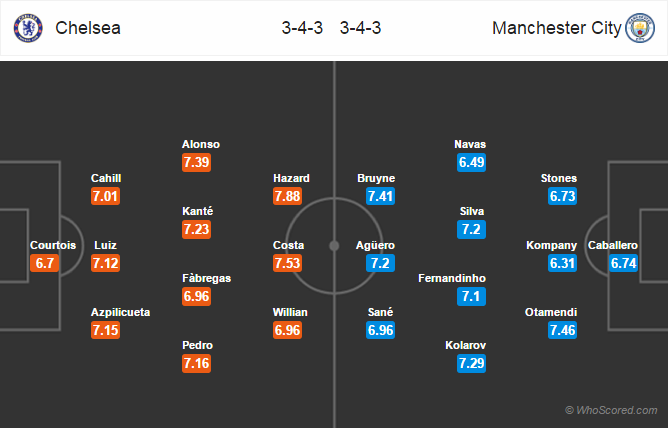This screenshot has height=428, width=668.
Task: Open the Manchester City team name link
Action: point(557,28)
